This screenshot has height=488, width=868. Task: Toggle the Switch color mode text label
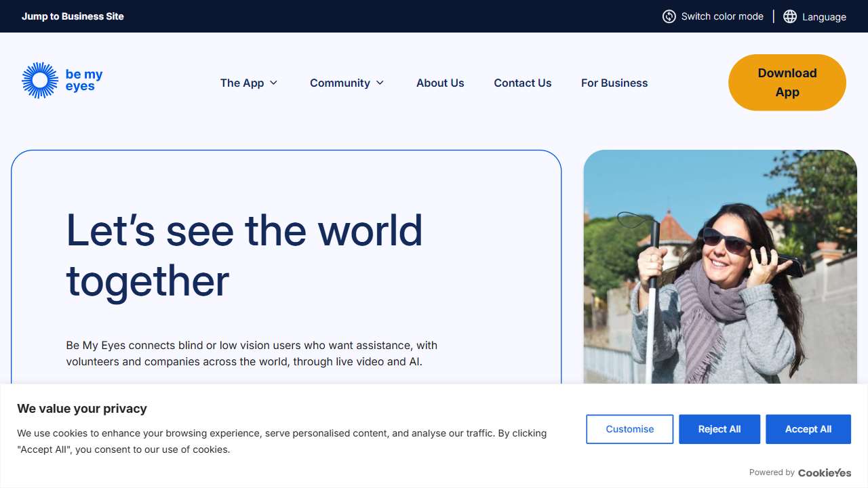coord(722,16)
